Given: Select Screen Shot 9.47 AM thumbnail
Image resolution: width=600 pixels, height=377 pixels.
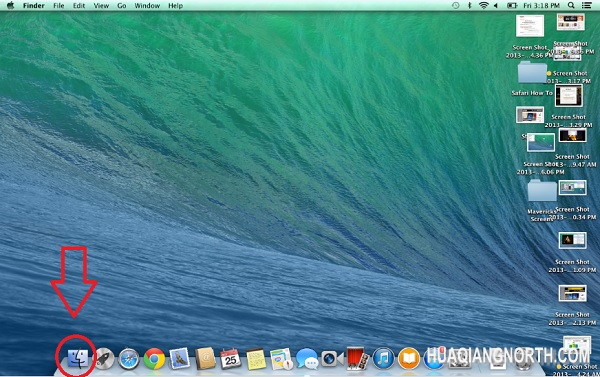Looking at the screenshot, I should point(572,135).
